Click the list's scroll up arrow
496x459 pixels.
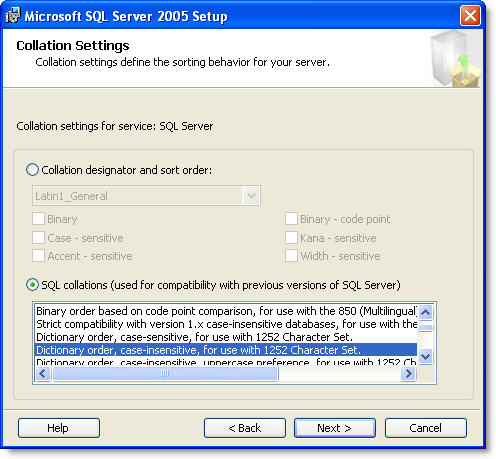click(x=425, y=312)
